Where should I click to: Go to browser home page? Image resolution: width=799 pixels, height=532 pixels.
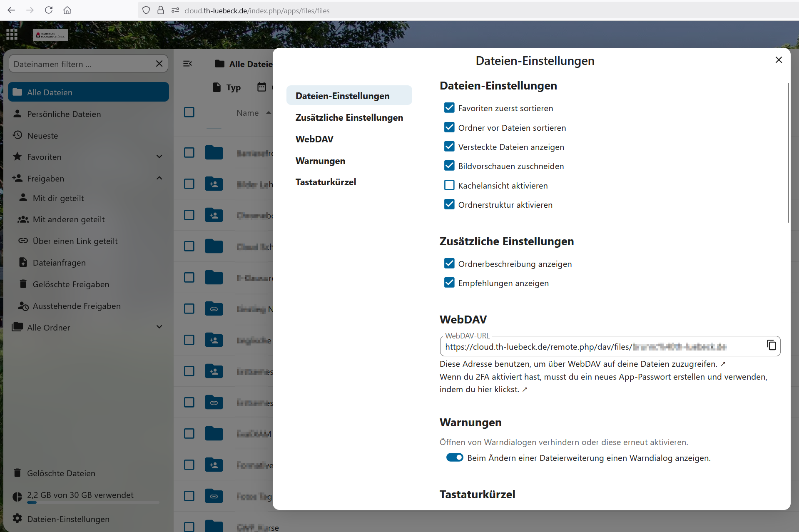point(67,10)
